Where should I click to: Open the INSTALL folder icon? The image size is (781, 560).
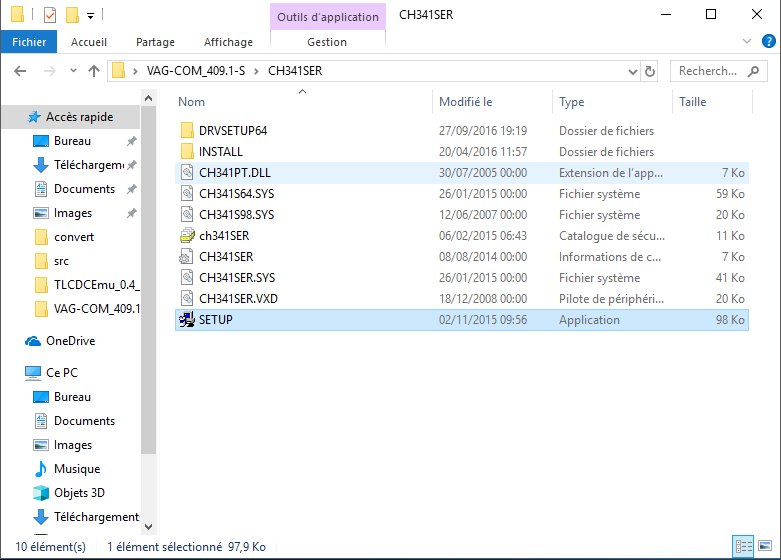click(x=187, y=151)
